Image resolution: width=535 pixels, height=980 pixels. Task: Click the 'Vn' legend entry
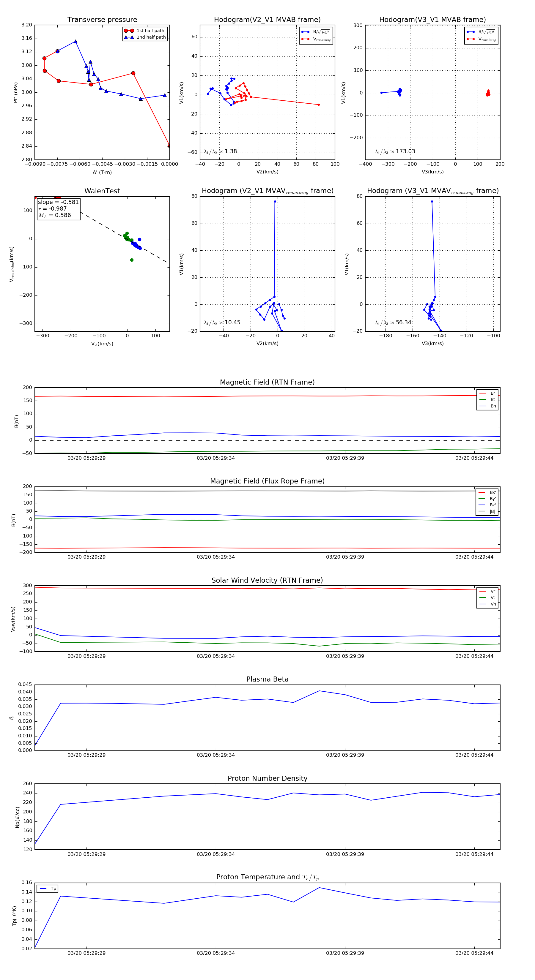click(487, 604)
